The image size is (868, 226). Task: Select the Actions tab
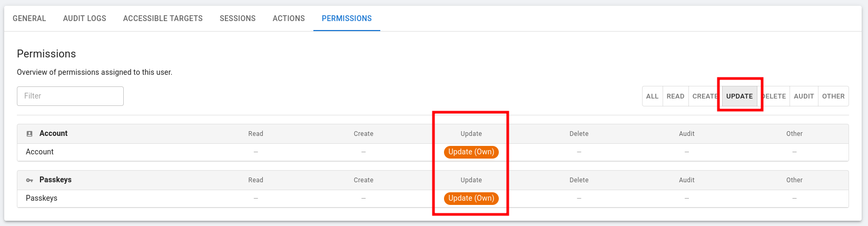[289, 18]
